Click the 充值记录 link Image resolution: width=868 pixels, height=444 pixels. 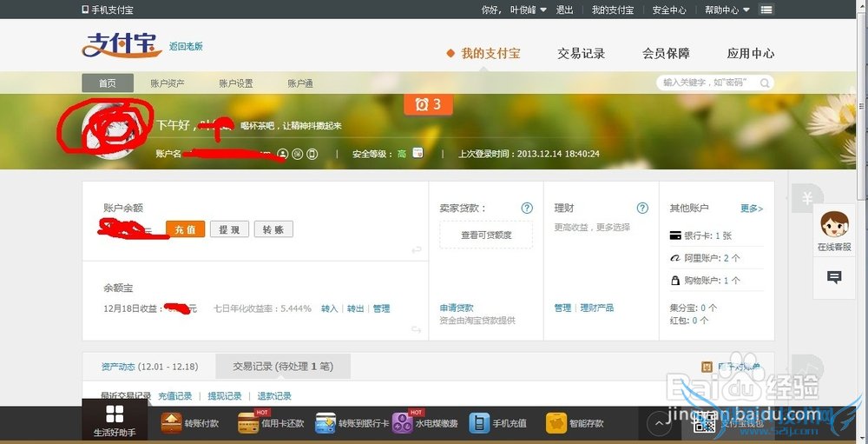point(175,396)
